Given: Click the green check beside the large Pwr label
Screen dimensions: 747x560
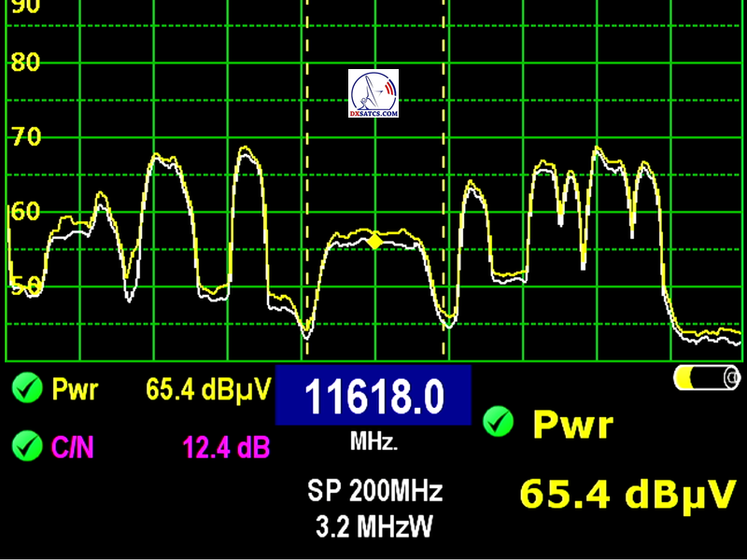Looking at the screenshot, I should point(499,424).
